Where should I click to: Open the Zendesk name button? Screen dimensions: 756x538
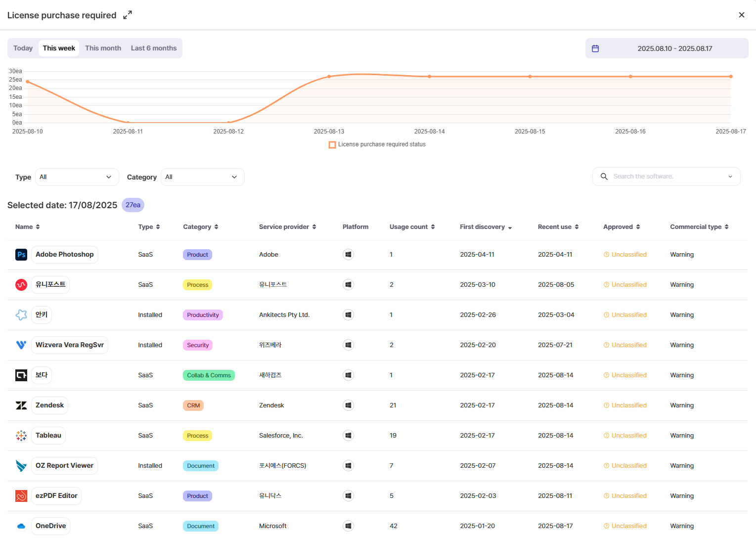(x=49, y=405)
